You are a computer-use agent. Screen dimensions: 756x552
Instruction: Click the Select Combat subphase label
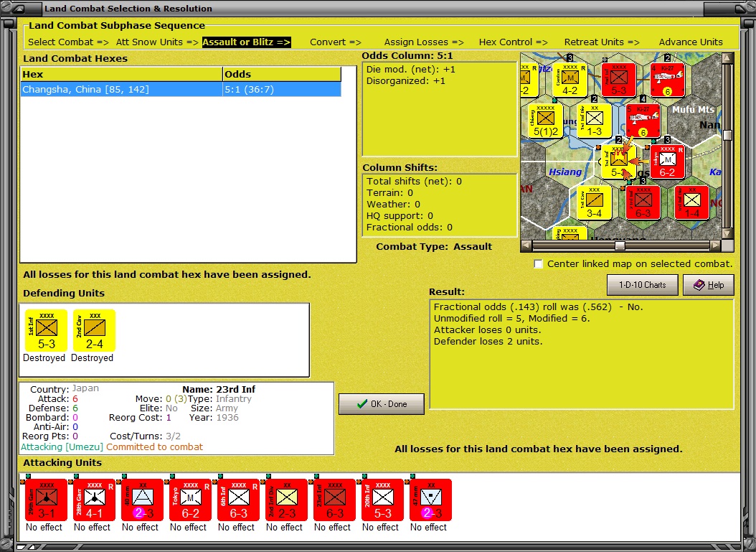point(68,42)
